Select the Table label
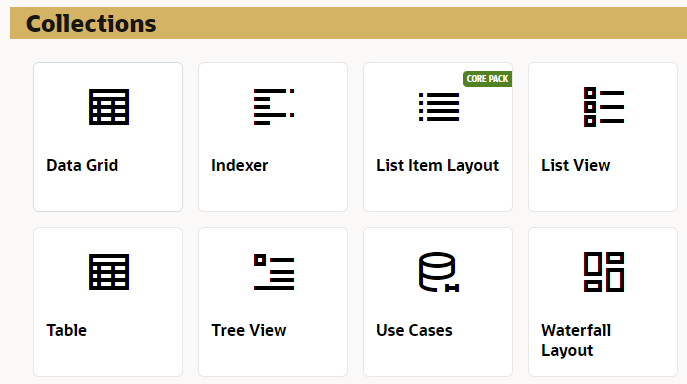Image resolution: width=687 pixels, height=384 pixels. click(x=67, y=330)
